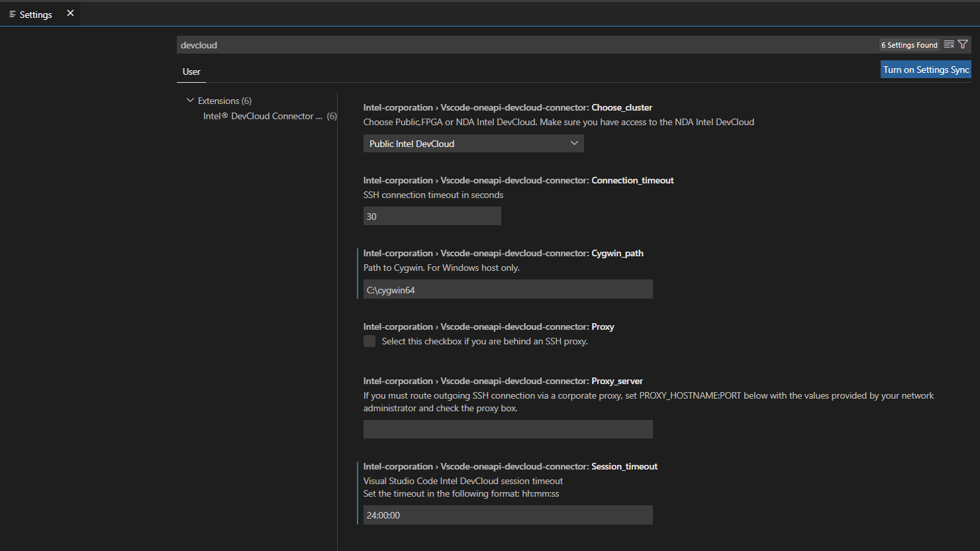The image size is (980, 551).
Task: Select the Settings editor tab
Action: [x=40, y=14]
